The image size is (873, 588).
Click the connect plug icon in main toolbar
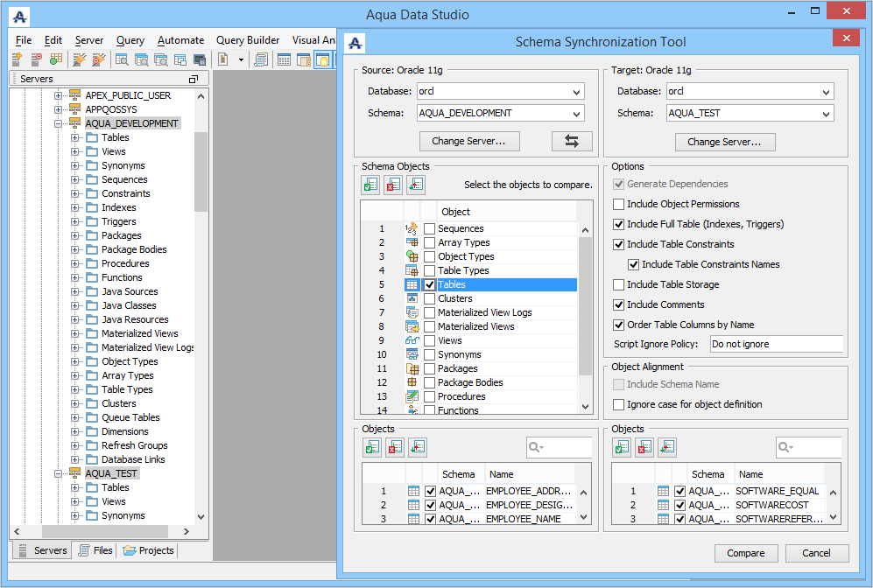coord(79,59)
